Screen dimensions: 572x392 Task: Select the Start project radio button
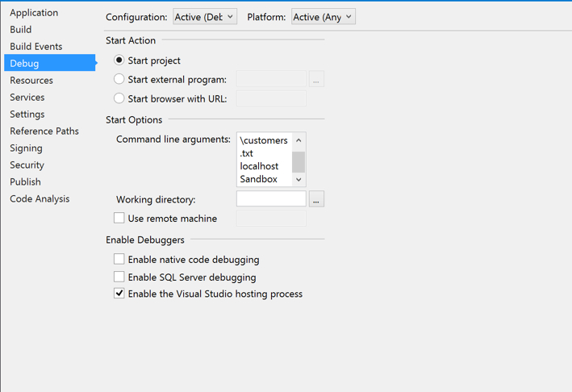point(119,60)
